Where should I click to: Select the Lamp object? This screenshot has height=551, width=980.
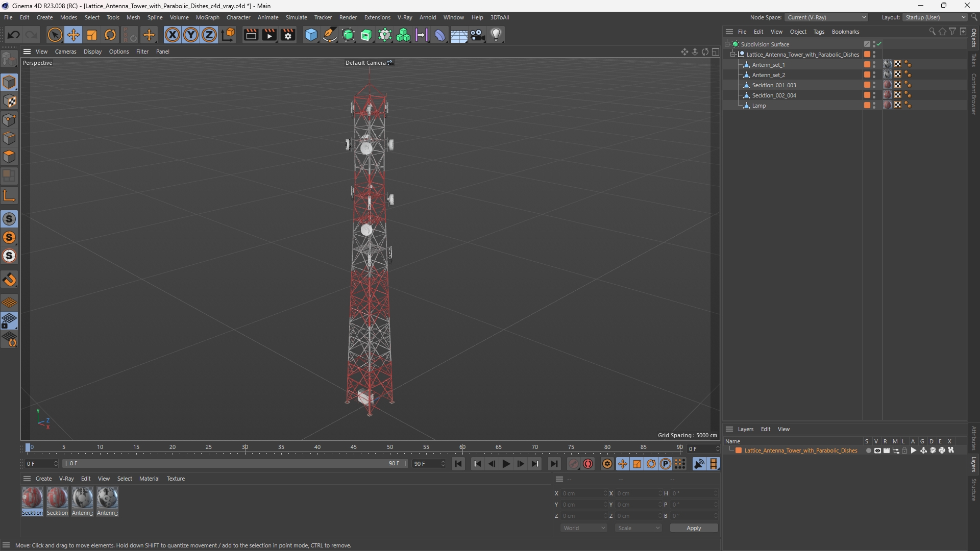(759, 106)
